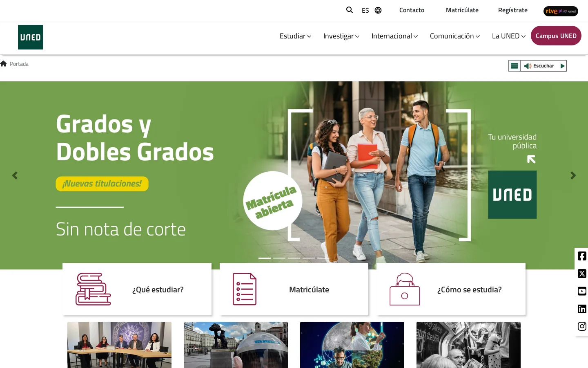Open the RTVE Play UNED logo link
This screenshot has height=368, width=588.
[x=561, y=11]
